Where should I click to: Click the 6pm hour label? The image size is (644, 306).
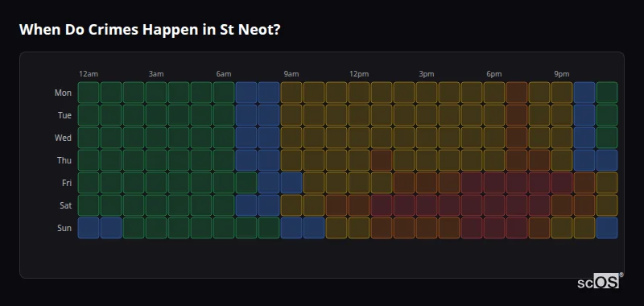pyautogui.click(x=494, y=74)
